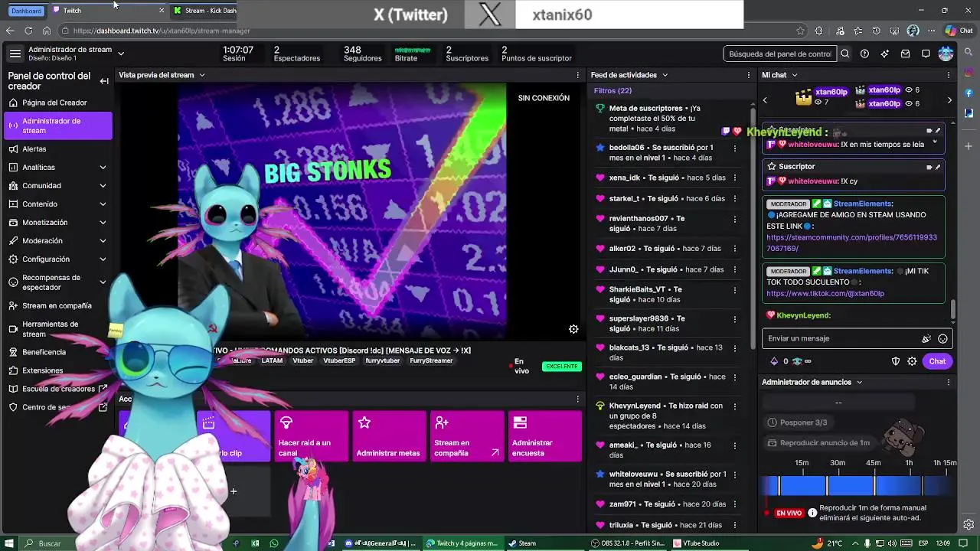This screenshot has height=551, width=980.
Task: Open Mi chat panel three-dot menu
Action: (x=949, y=75)
